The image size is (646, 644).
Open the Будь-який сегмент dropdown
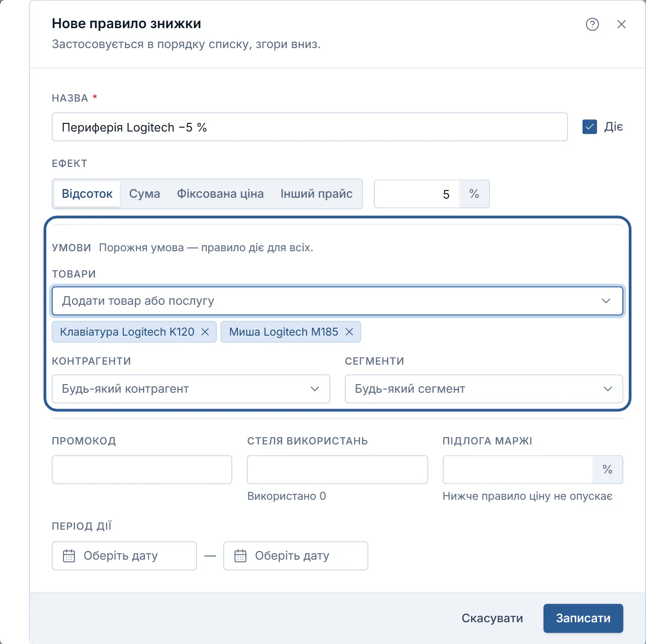pyautogui.click(x=484, y=389)
